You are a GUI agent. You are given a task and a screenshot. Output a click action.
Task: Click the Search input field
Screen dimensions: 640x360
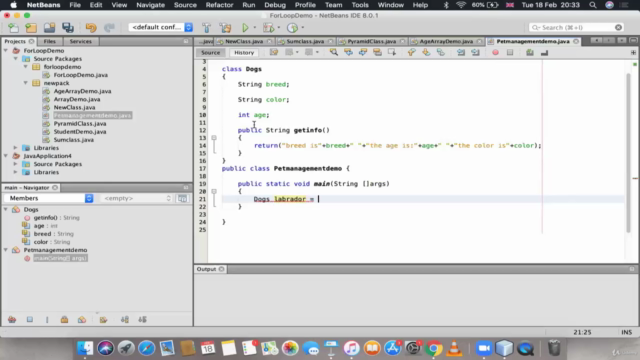click(576, 27)
